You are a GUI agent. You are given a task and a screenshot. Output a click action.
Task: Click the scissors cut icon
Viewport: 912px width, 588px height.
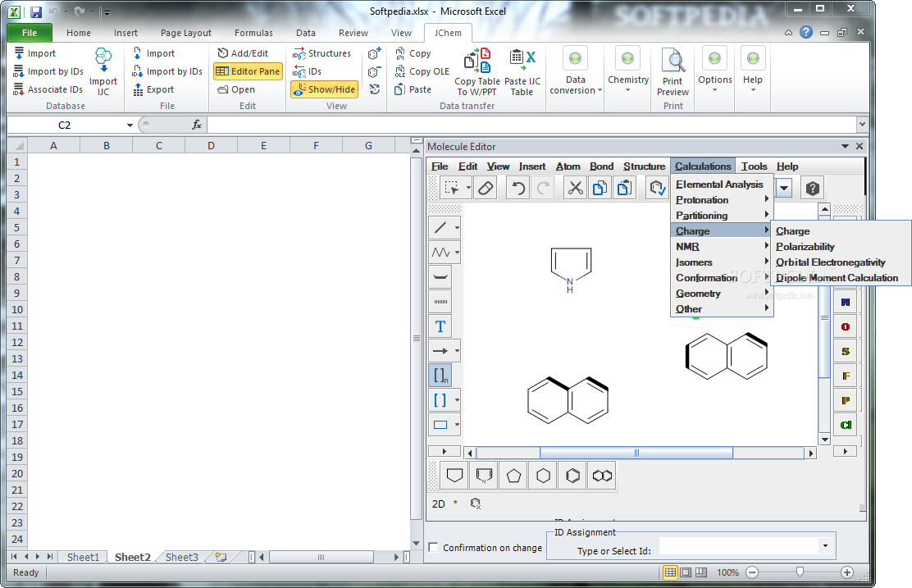(575, 188)
